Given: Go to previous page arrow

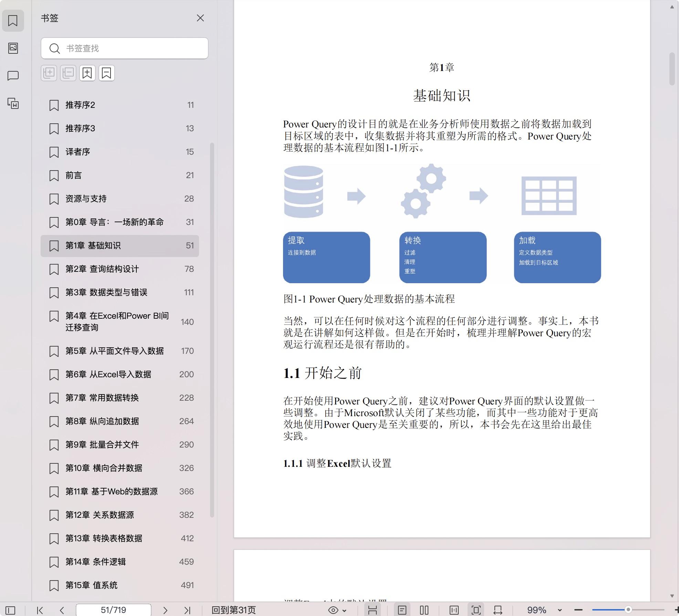Looking at the screenshot, I should click(62, 610).
